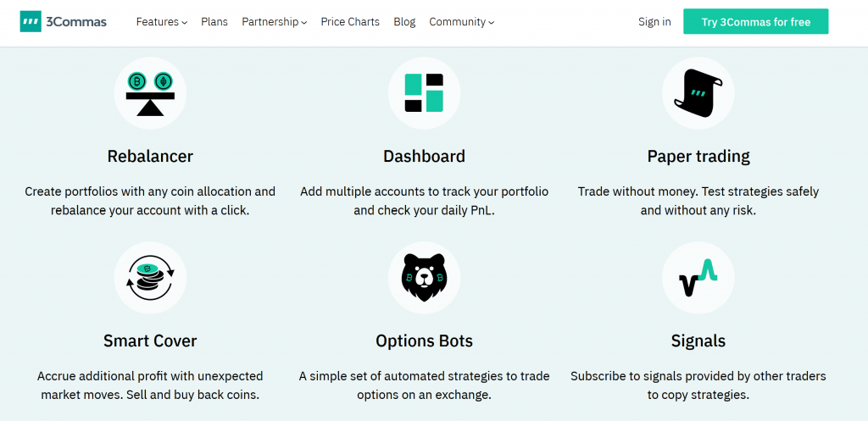Click the Sign in link
The image size is (868, 421).
(x=654, y=21)
